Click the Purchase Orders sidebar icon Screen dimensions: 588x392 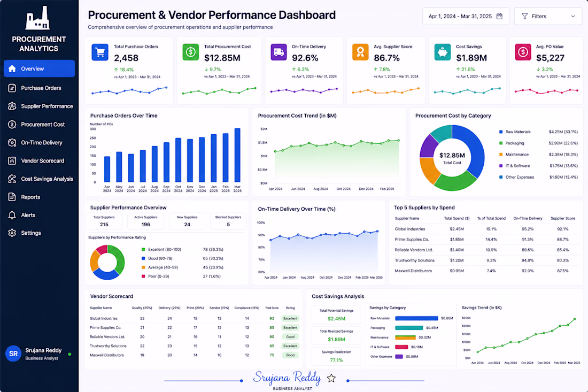[x=12, y=88]
